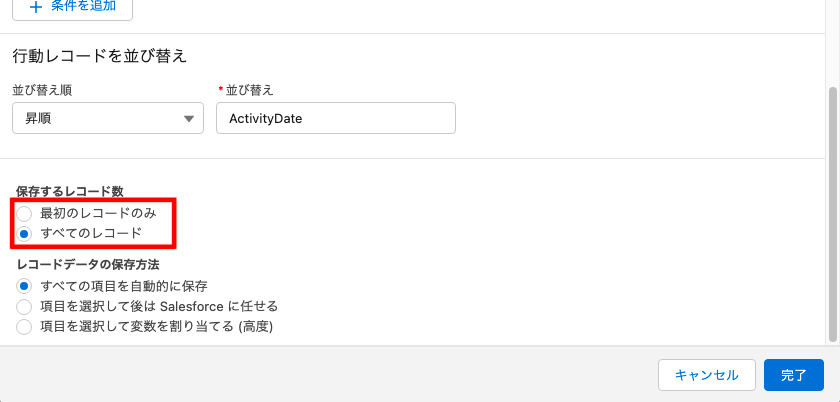Click the 並び替え順 field label
Image resolution: width=840 pixels, height=402 pixels.
(42, 91)
